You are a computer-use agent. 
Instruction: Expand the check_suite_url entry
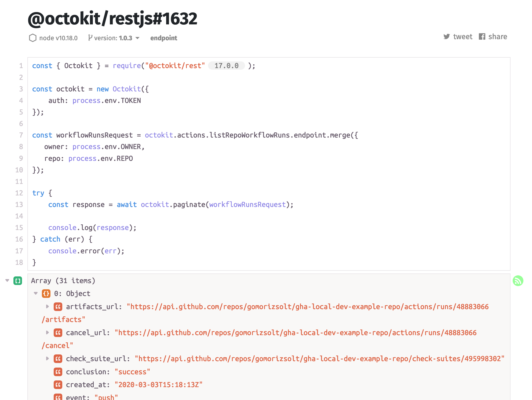coord(47,358)
